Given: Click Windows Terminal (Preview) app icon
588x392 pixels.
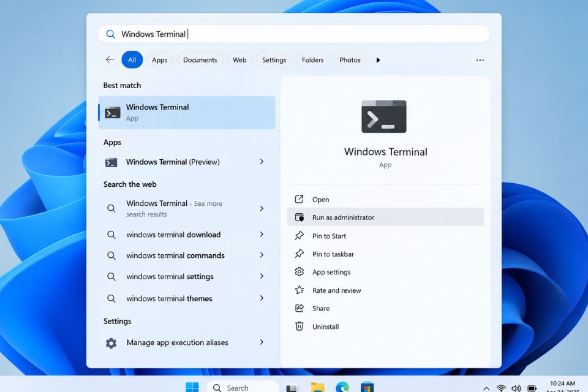Looking at the screenshot, I should [111, 162].
